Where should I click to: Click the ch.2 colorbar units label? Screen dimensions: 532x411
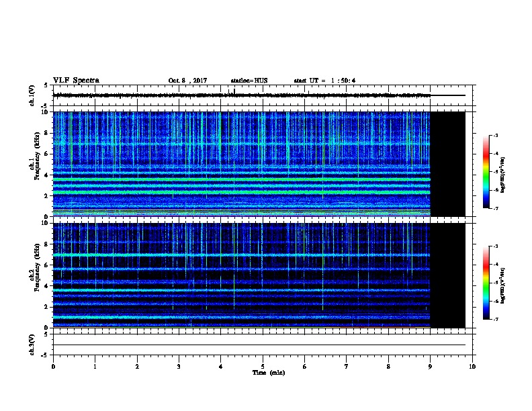point(503,285)
